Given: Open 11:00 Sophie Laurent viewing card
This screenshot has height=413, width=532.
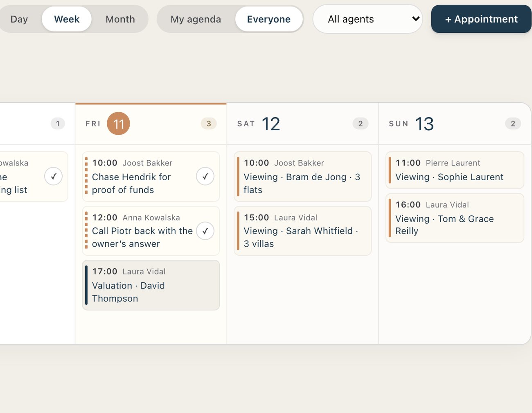Looking at the screenshot, I should (455, 170).
